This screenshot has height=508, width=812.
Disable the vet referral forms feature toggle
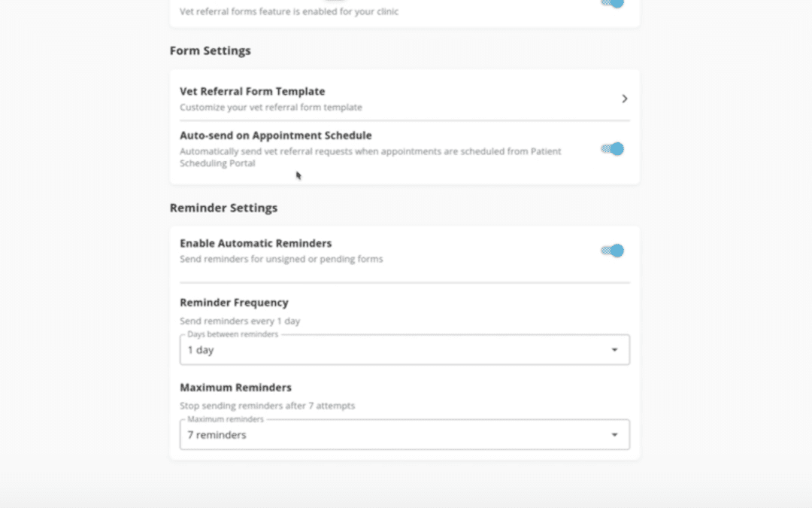612,4
